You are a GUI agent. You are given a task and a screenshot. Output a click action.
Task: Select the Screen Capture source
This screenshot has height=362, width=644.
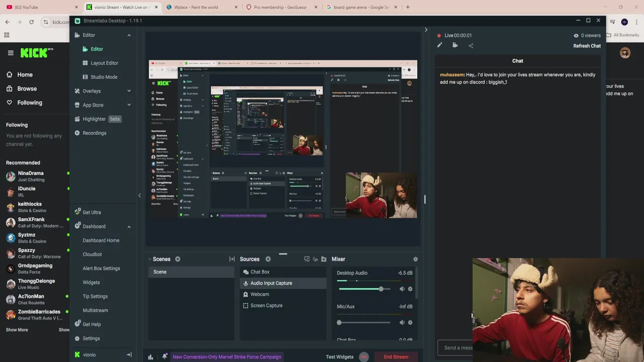[x=283, y=306]
